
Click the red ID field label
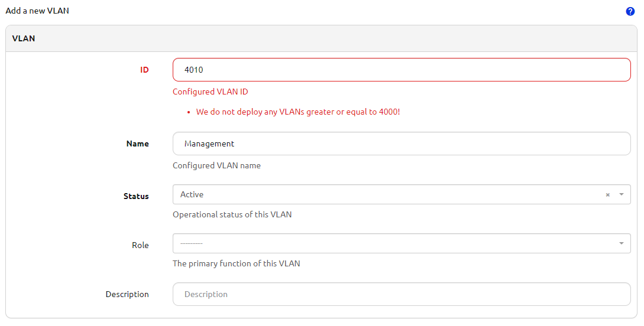point(144,70)
